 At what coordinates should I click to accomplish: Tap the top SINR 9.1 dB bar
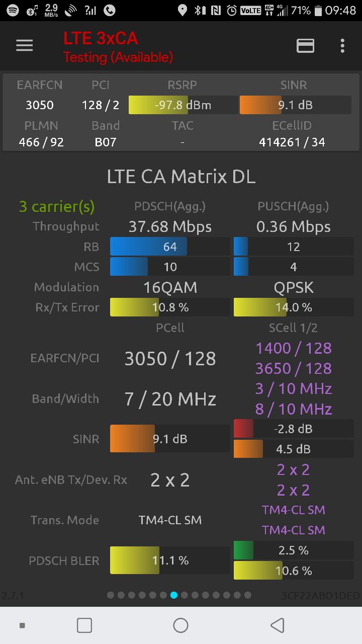[295, 105]
